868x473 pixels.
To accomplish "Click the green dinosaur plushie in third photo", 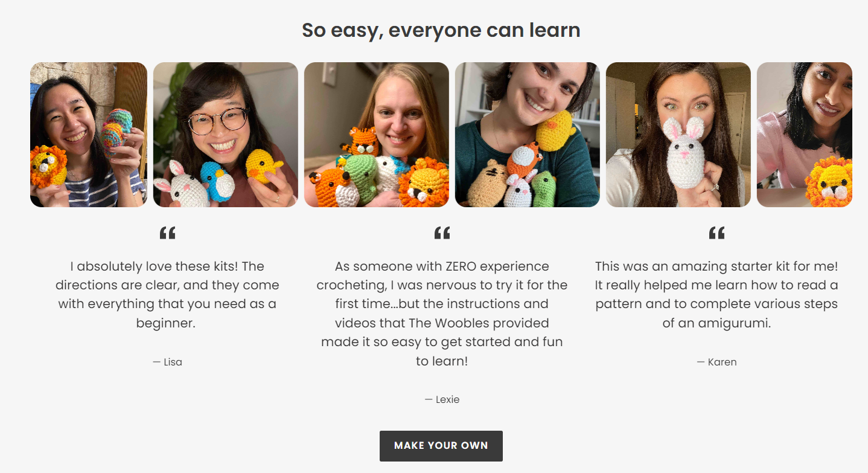I will (x=360, y=174).
